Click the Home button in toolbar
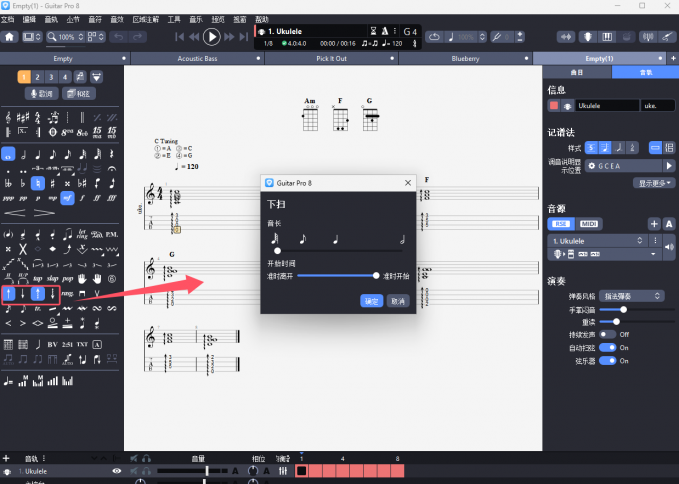This screenshot has width=679, height=484. pos(10,37)
